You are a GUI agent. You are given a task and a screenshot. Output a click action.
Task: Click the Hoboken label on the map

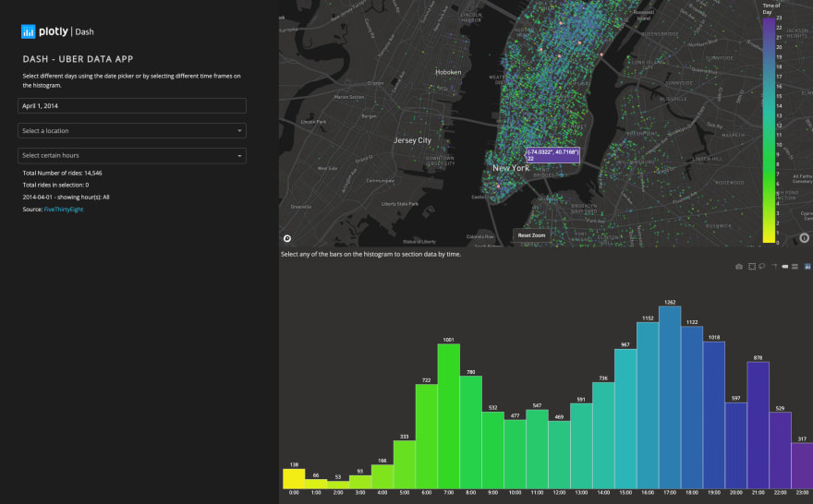(448, 72)
